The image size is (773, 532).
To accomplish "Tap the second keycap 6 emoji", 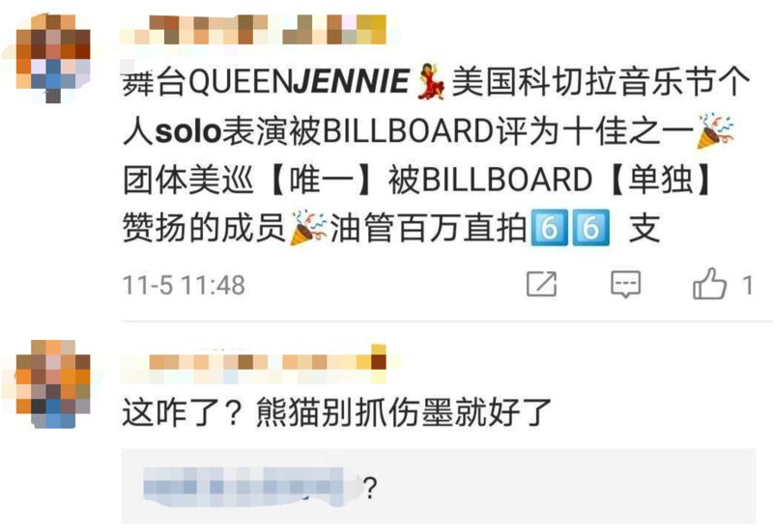I will (x=590, y=228).
